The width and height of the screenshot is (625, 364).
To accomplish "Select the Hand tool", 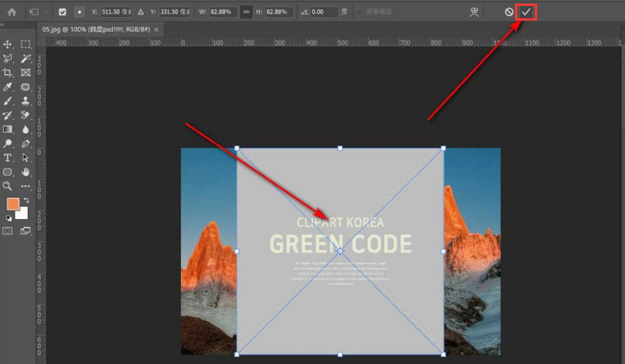I will tap(26, 172).
